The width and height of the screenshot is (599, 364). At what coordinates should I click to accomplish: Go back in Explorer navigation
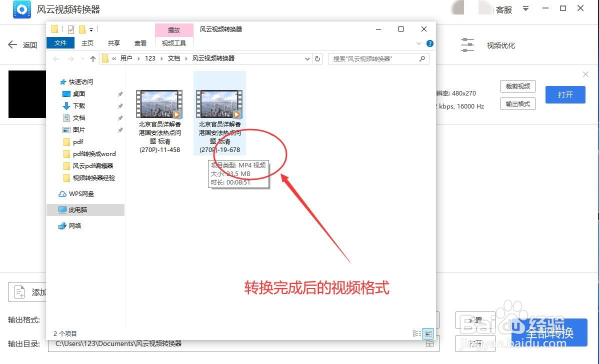coord(56,59)
